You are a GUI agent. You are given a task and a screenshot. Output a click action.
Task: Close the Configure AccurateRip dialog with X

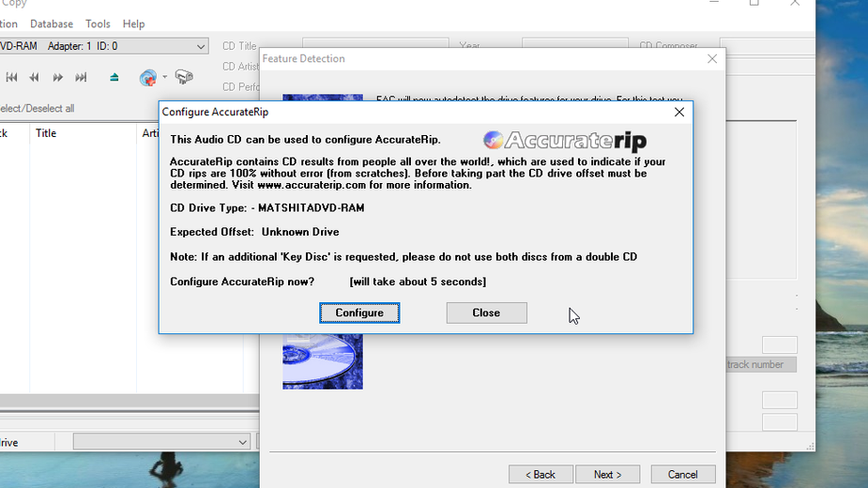click(679, 112)
